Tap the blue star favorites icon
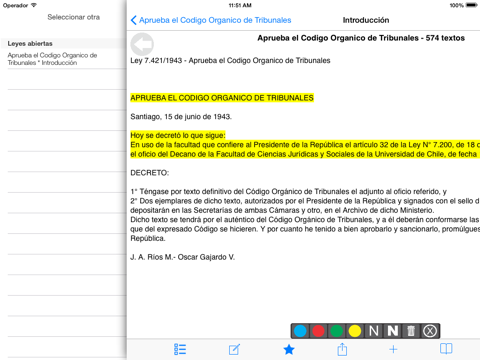 (x=289, y=349)
